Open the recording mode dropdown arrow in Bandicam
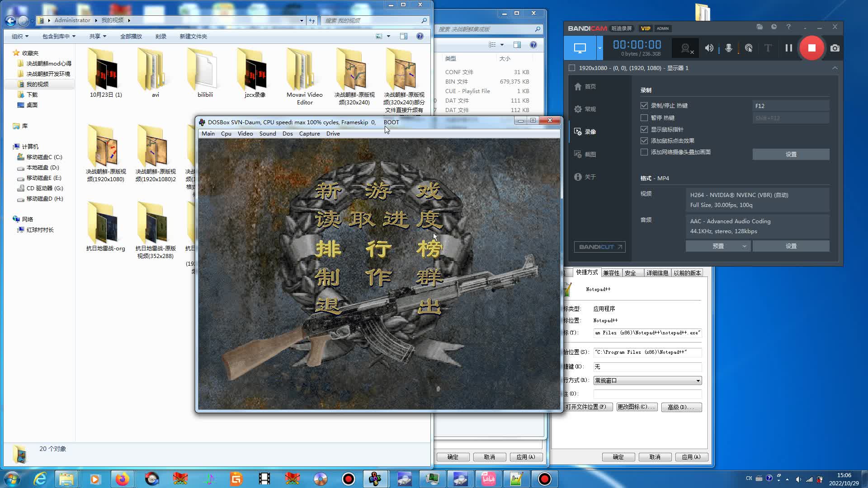868x488 pixels. 600,48
